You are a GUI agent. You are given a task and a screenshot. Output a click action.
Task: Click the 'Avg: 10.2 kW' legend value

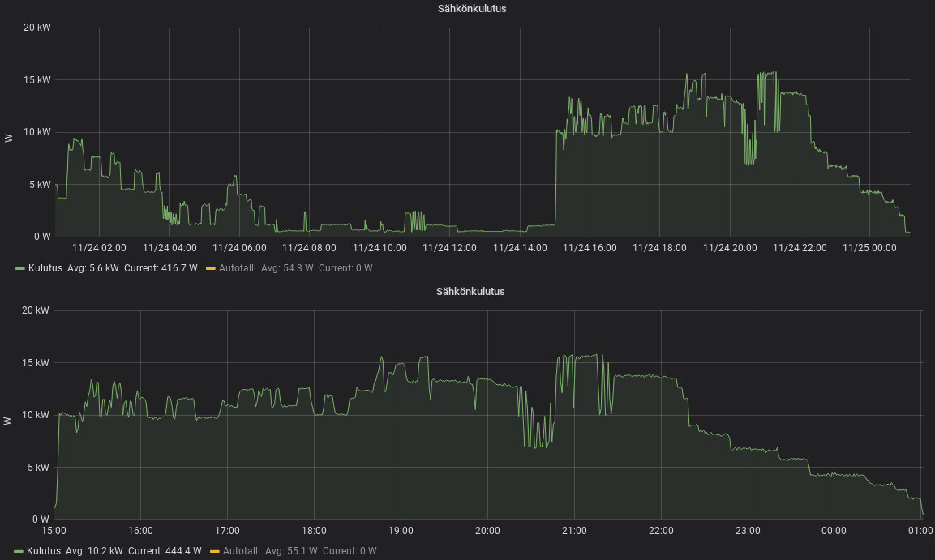point(94,552)
